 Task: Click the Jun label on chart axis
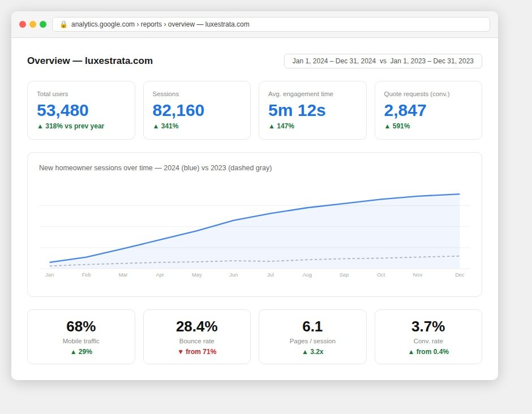tap(233, 275)
